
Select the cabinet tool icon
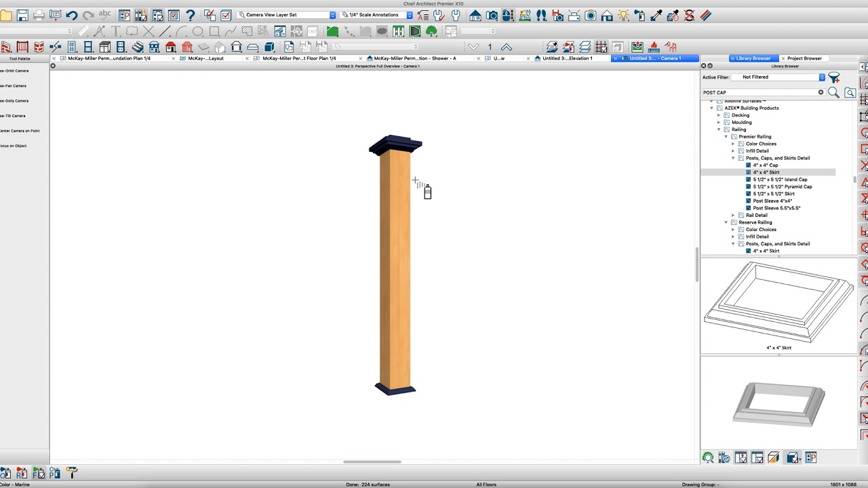click(x=105, y=47)
